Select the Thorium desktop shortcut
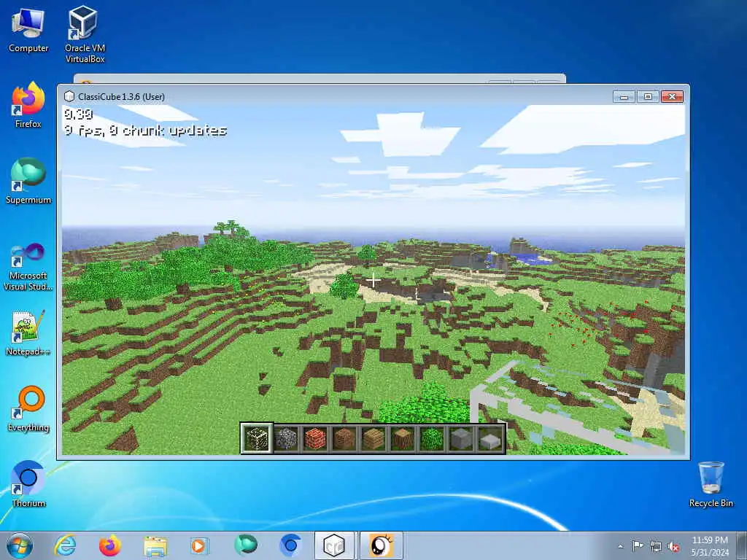Image resolution: width=747 pixels, height=560 pixels. [28, 484]
